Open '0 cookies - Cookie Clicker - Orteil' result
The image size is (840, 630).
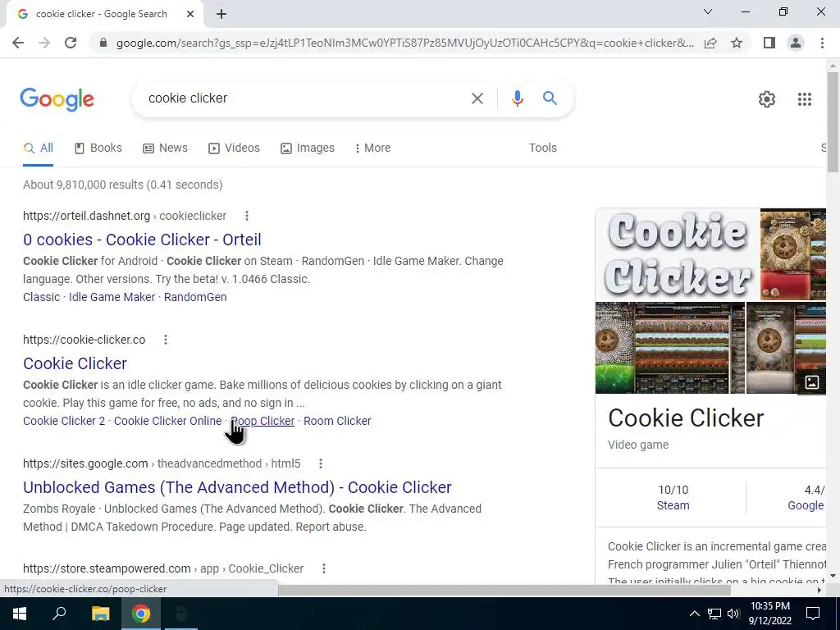142,240
